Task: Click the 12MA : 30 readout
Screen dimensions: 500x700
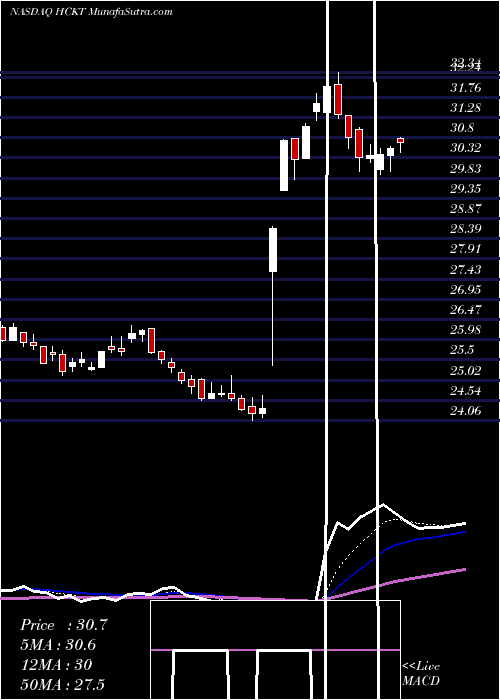Action: (56, 665)
